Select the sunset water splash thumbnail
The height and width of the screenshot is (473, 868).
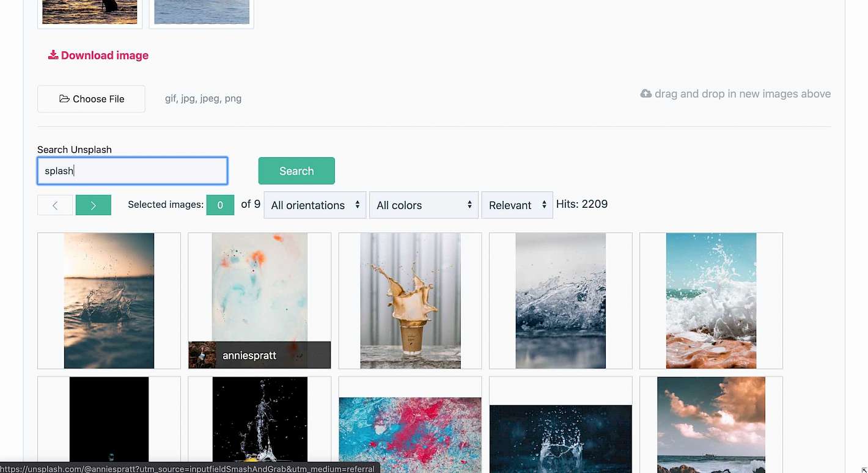(x=109, y=301)
